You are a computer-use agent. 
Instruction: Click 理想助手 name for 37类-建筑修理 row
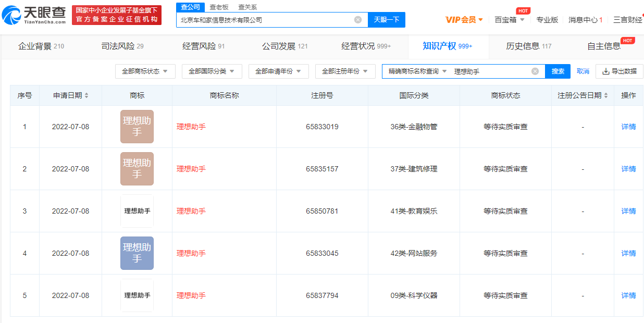pyautogui.click(x=191, y=169)
